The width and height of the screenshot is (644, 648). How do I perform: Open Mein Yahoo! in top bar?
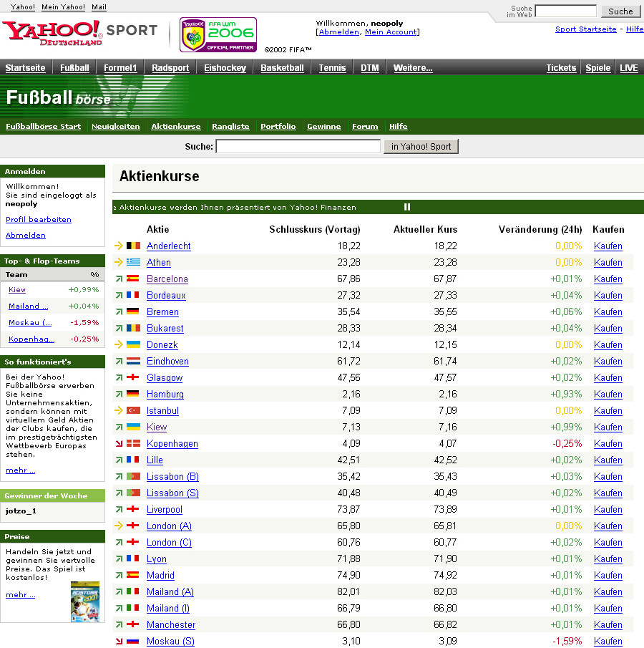[63, 7]
